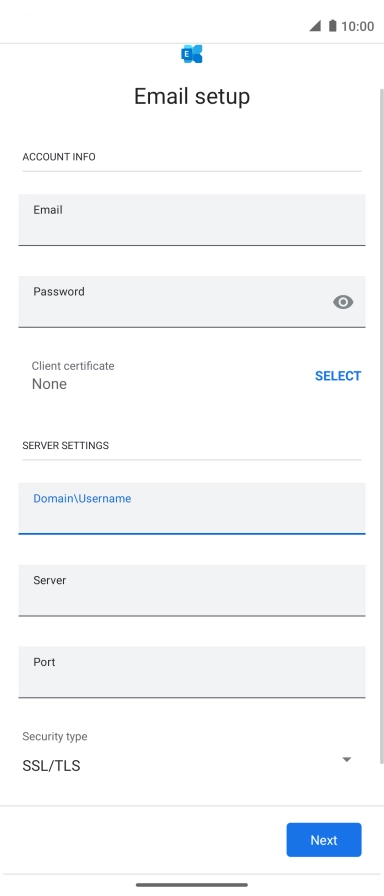Tap the bottom navigation gesture handle
Screen dimensions: 384x896
(192, 885)
